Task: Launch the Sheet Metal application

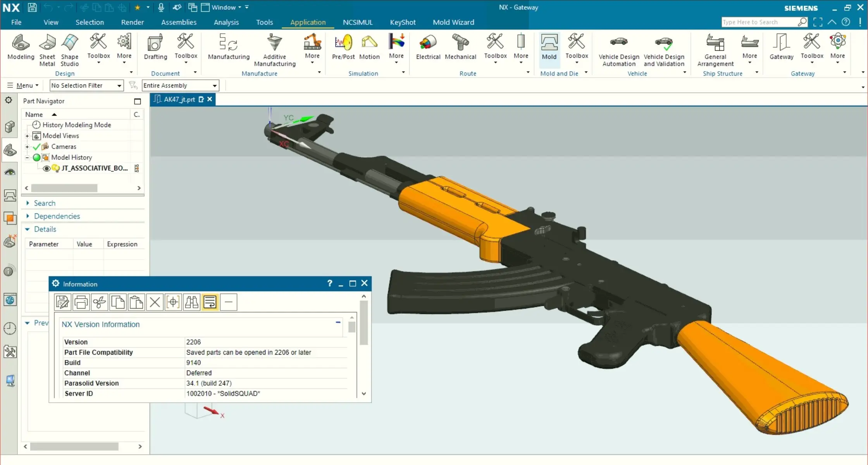Action: 47,50
